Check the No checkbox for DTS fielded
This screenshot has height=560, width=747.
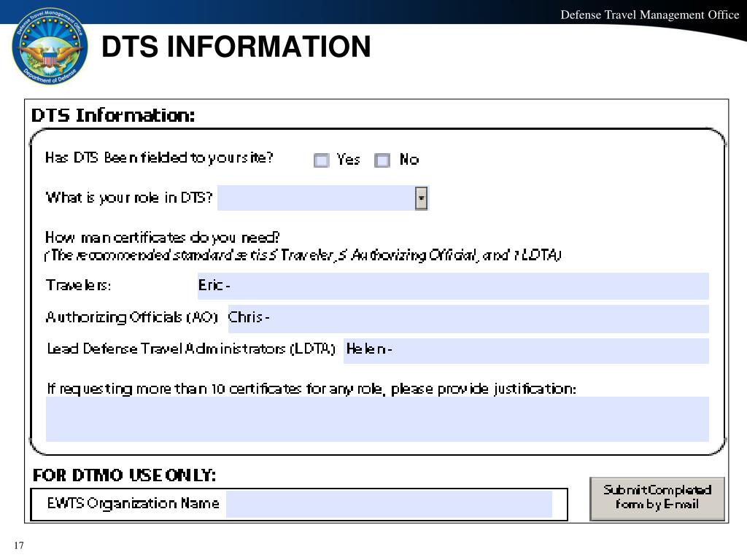[x=382, y=160]
